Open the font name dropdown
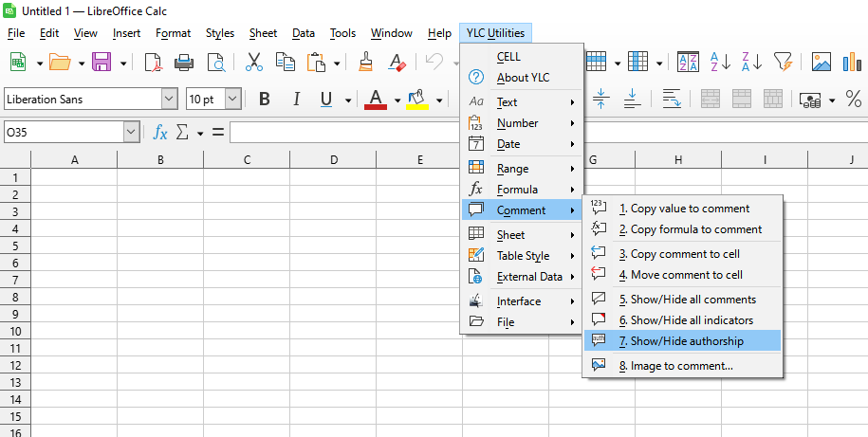 [x=169, y=100]
